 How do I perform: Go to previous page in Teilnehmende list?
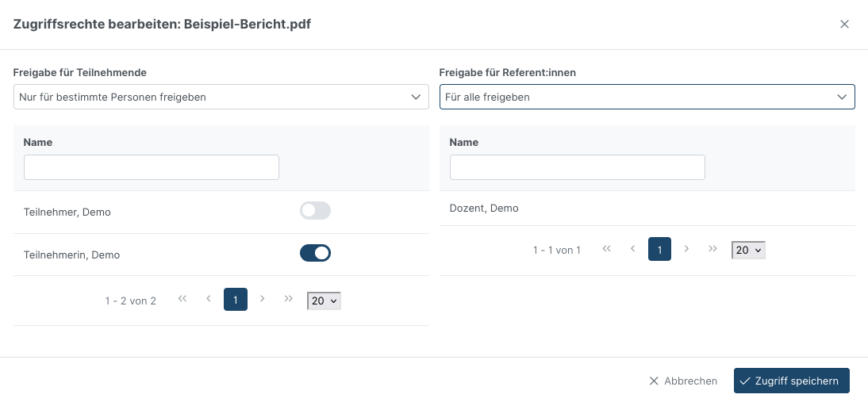point(209,299)
